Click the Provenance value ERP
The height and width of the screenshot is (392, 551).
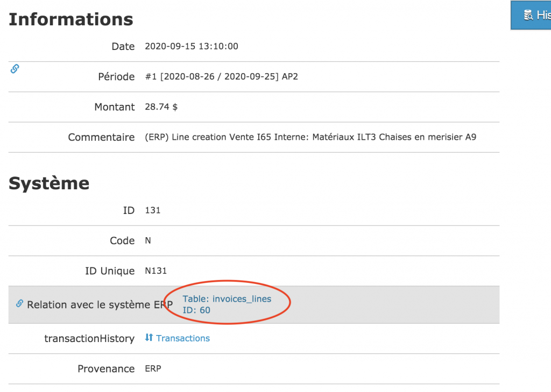point(153,368)
